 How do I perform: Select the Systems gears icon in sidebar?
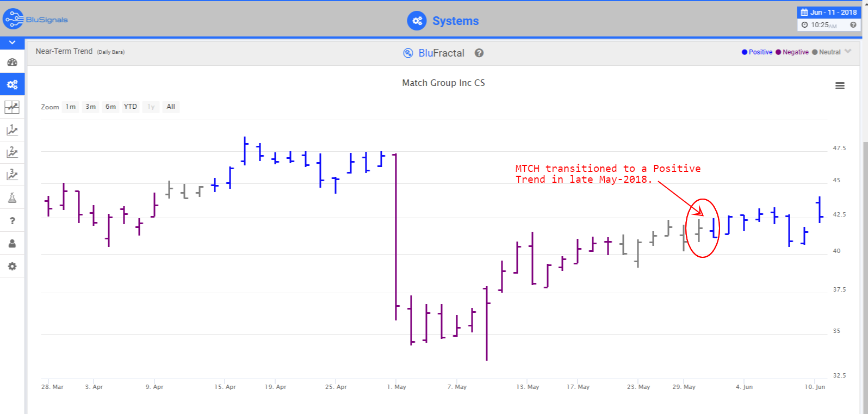pos(12,84)
